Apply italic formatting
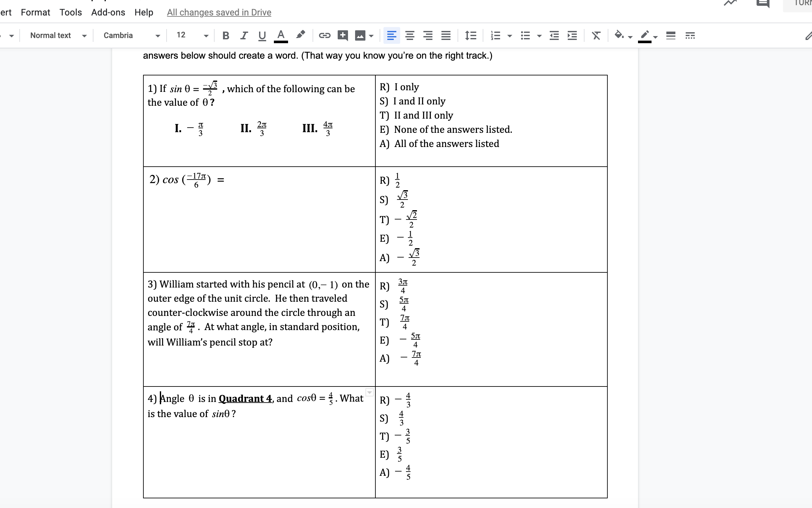The height and width of the screenshot is (508, 812). 244,35
